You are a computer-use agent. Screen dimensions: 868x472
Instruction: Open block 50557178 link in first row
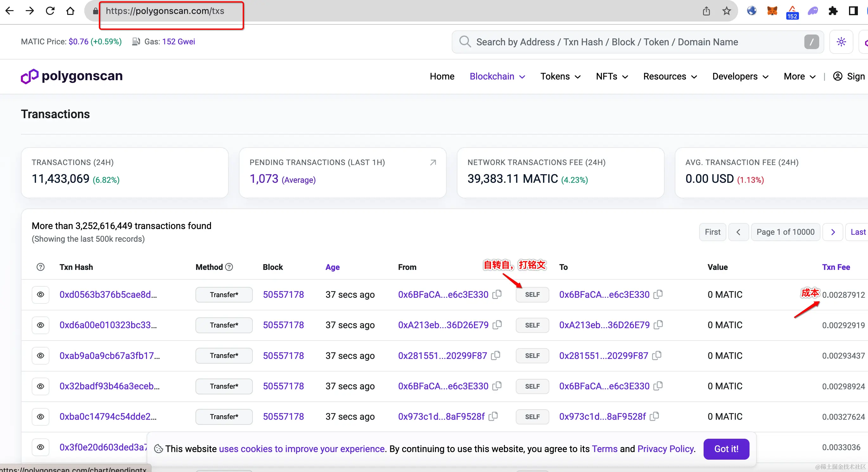click(x=283, y=295)
